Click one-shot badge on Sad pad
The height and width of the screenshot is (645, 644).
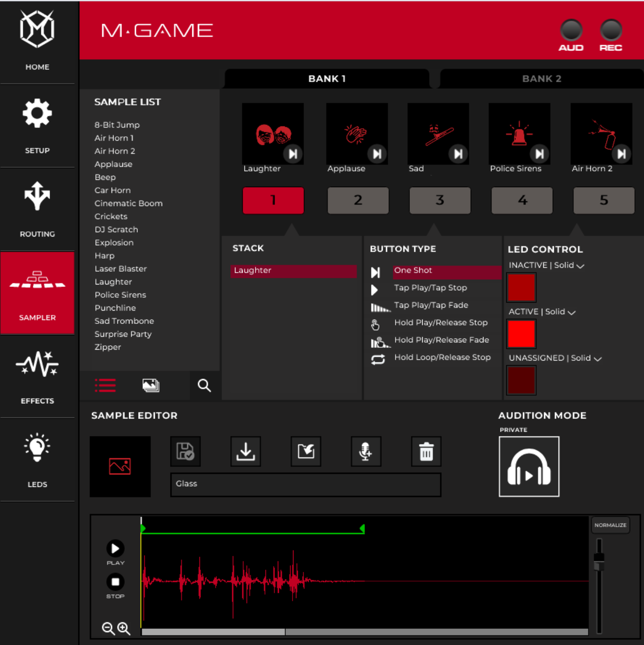[458, 154]
